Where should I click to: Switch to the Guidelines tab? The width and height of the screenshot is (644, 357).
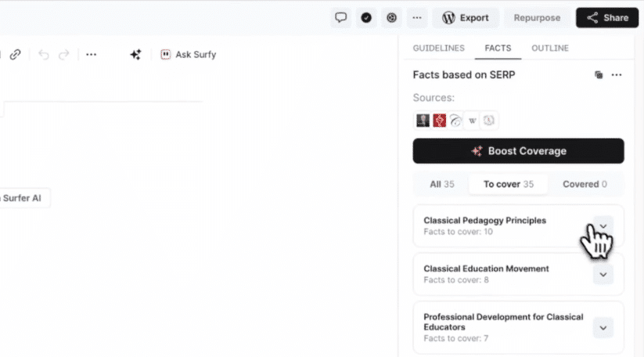(x=438, y=49)
